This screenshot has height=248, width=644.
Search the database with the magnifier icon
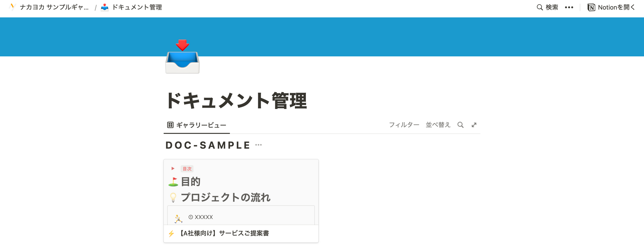(x=460, y=125)
